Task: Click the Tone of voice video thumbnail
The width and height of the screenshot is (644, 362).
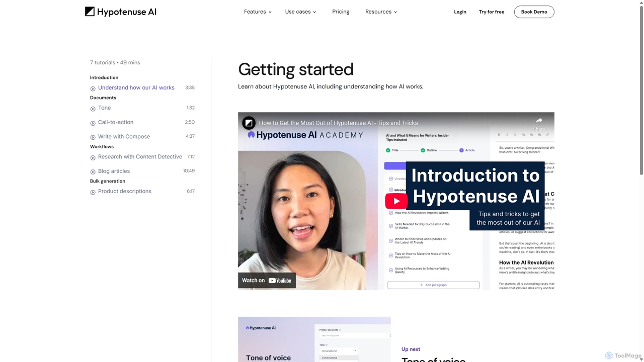Action: (314, 339)
